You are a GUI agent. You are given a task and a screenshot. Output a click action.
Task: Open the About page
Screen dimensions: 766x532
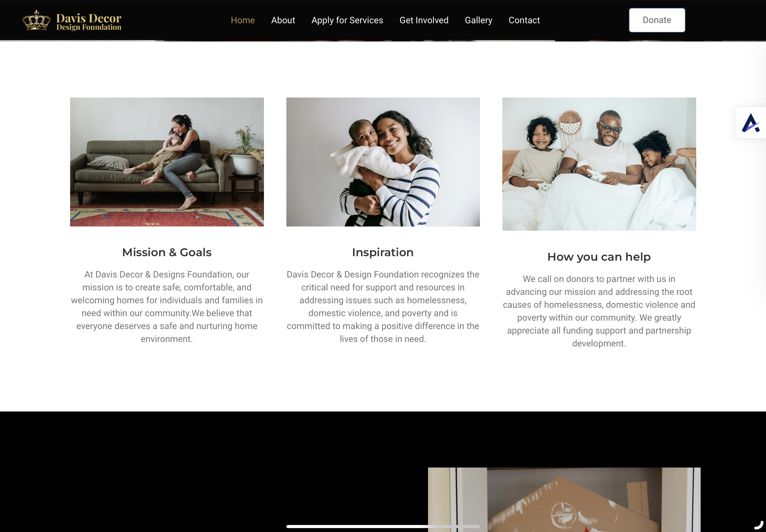point(283,20)
